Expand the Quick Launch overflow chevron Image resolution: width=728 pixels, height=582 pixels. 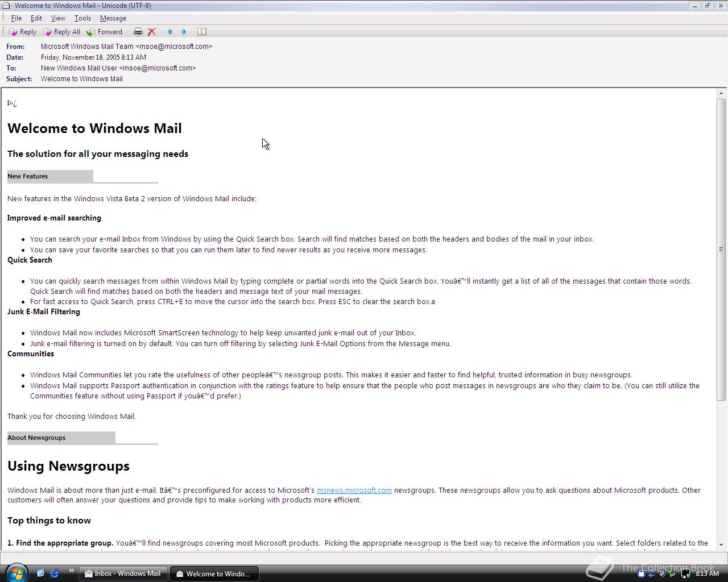coord(71,571)
